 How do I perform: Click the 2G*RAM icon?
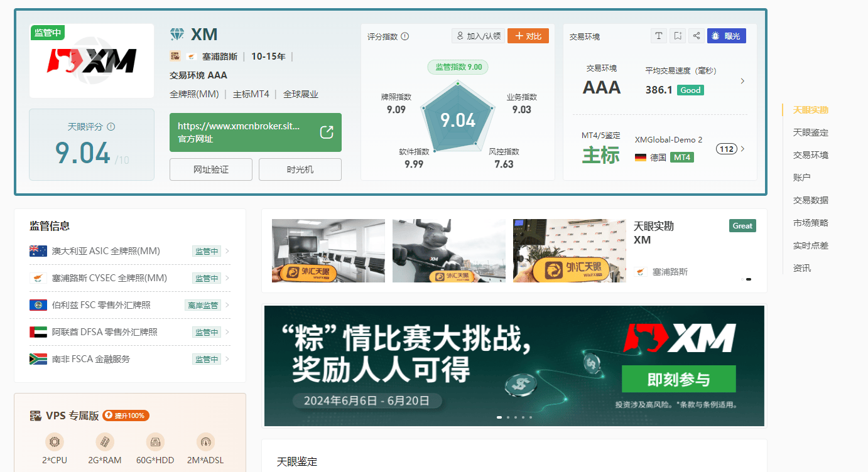click(x=105, y=442)
